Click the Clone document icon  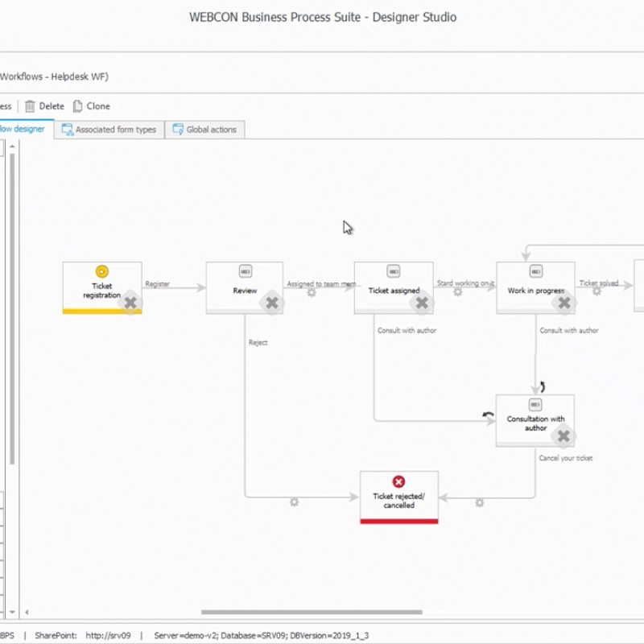(78, 106)
